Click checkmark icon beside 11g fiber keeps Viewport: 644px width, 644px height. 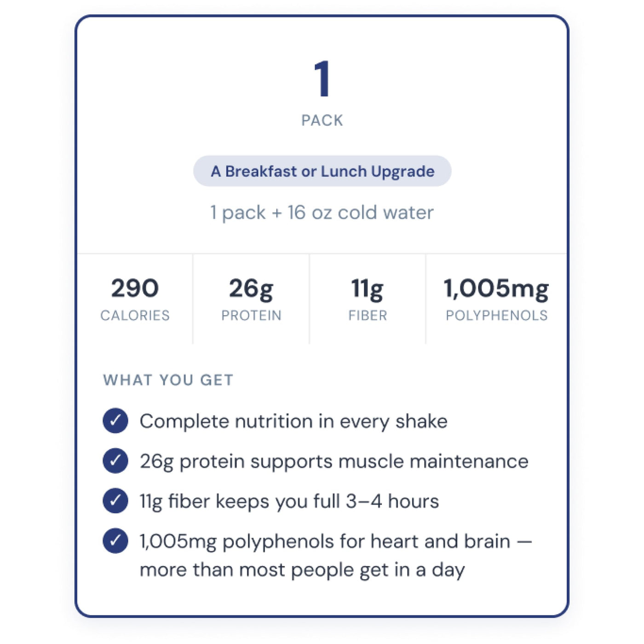[x=115, y=500]
